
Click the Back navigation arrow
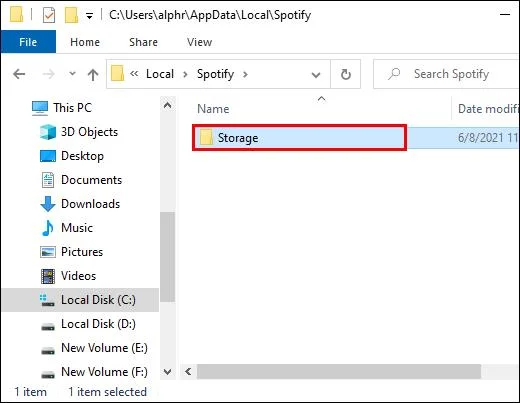(19, 74)
